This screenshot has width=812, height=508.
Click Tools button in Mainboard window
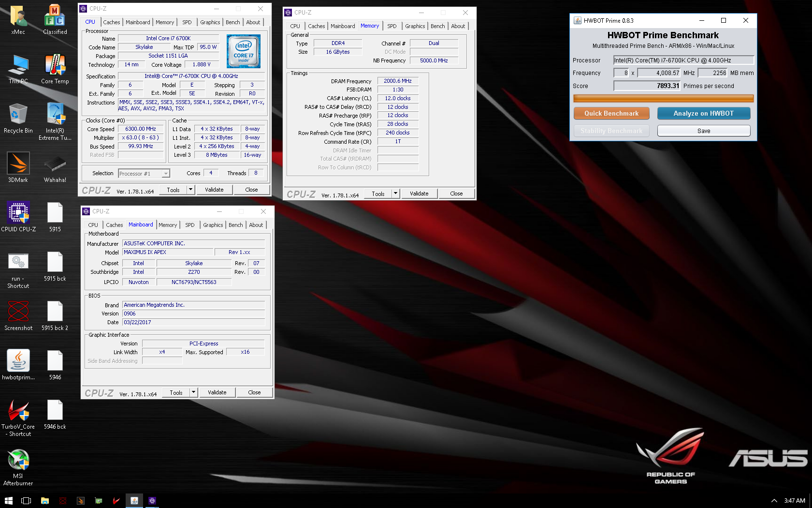(x=176, y=392)
